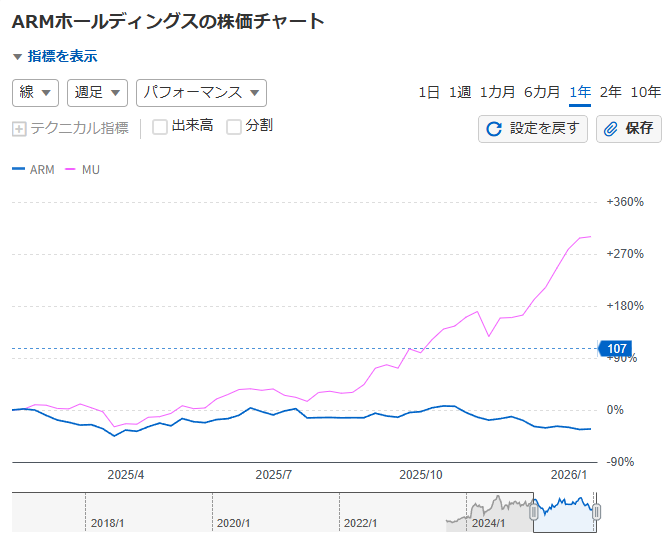Click the 2026/1 axis label
This screenshot has width=668, height=545.
tap(569, 475)
